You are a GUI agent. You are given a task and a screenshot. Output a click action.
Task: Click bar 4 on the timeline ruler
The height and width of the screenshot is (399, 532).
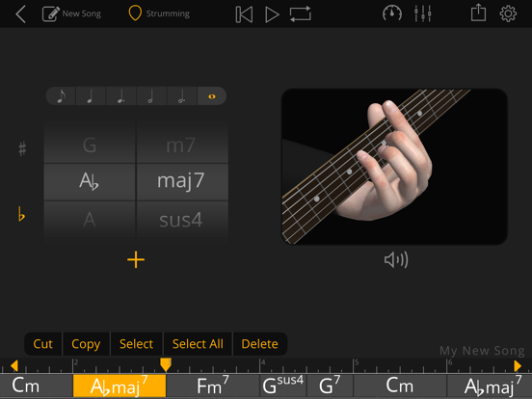[x=263, y=362]
